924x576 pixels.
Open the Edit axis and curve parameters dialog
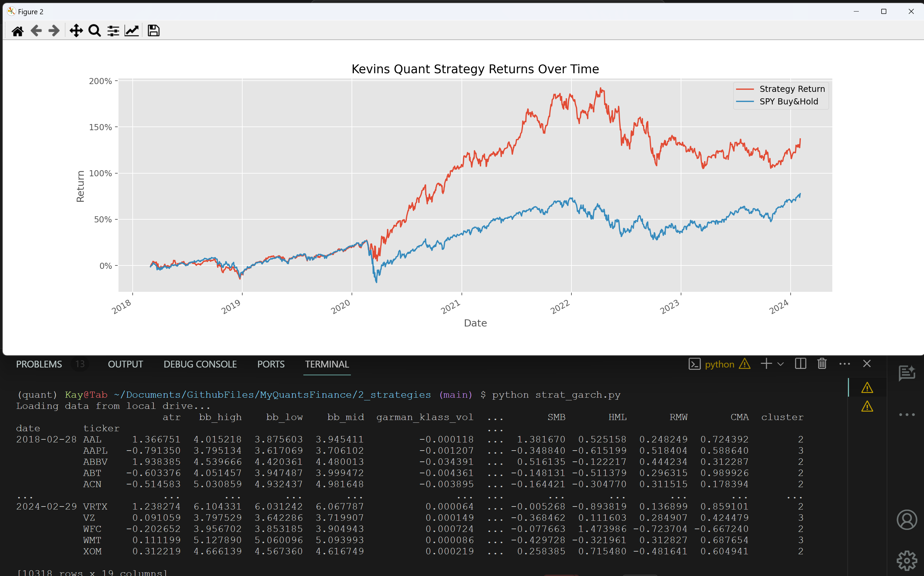[132, 31]
